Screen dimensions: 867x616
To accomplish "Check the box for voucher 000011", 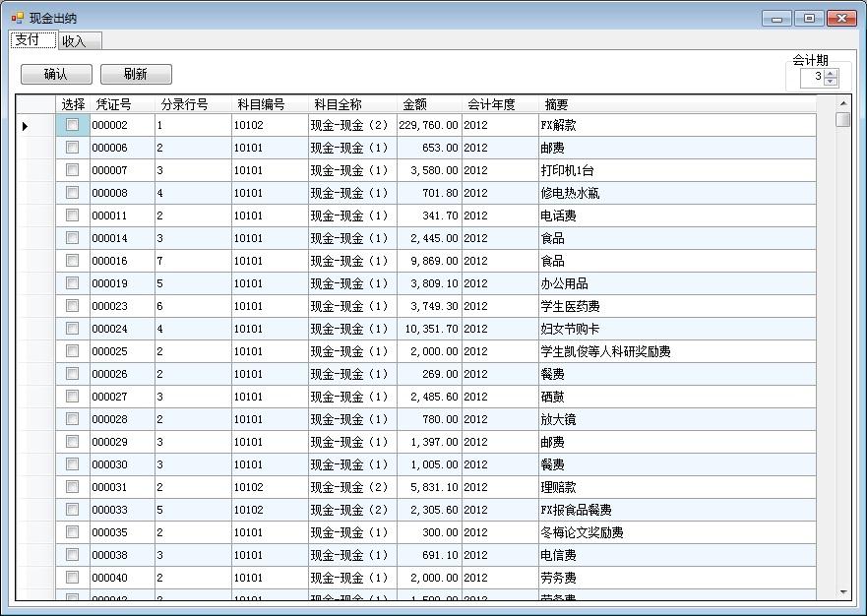I will (73, 216).
